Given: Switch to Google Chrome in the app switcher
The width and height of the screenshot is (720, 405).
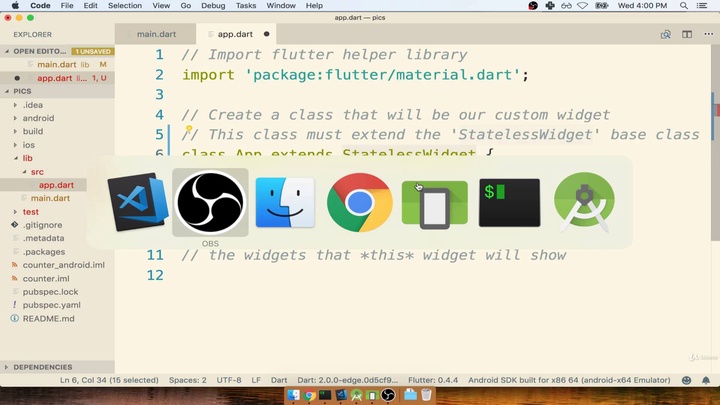Looking at the screenshot, I should point(359,203).
